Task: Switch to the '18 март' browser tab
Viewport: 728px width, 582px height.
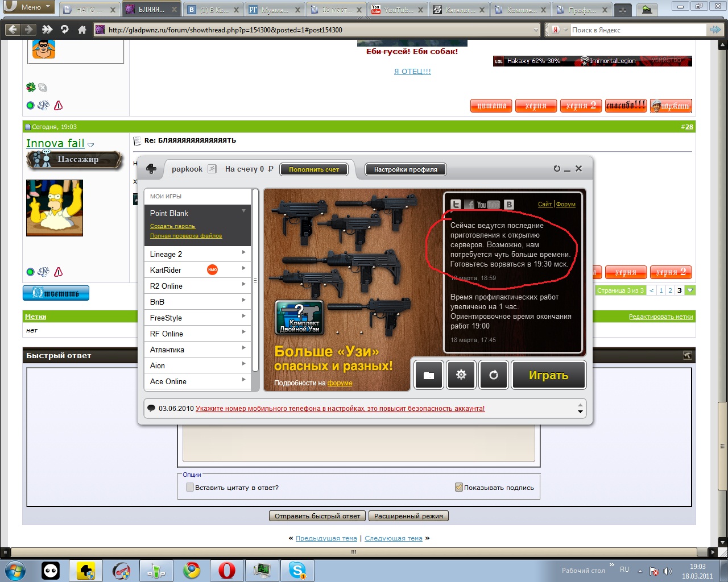Action: coord(336,10)
